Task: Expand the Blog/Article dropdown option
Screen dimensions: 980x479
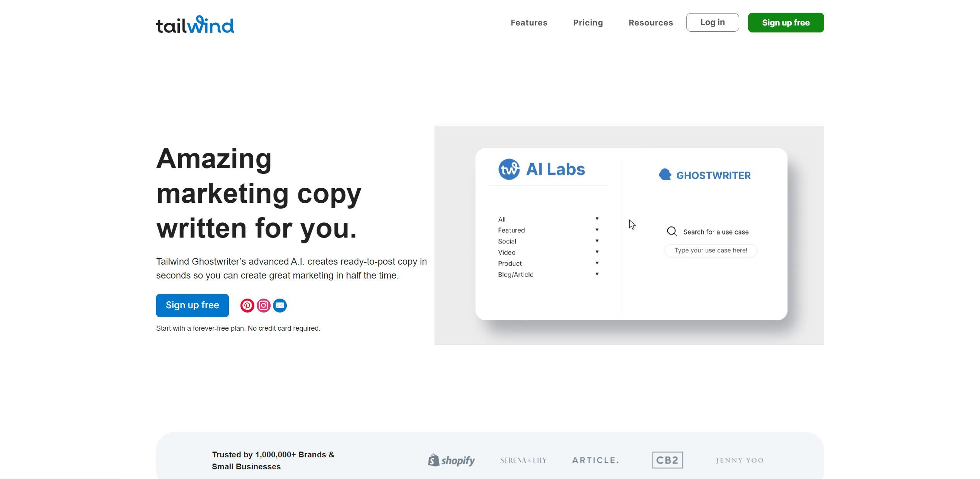Action: tap(597, 274)
